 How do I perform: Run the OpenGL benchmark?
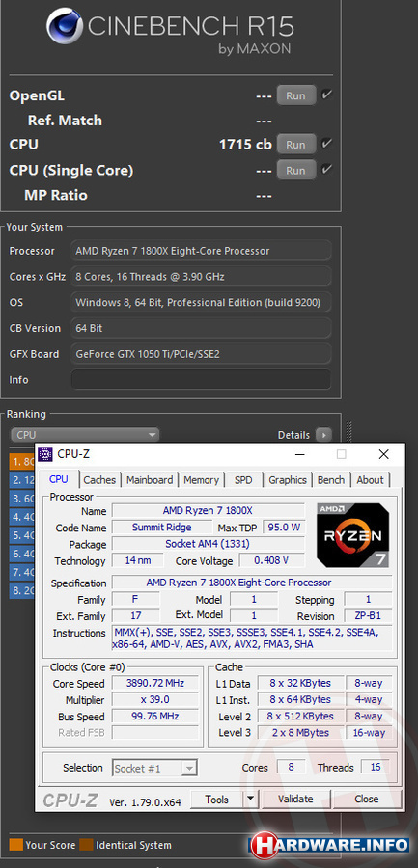point(296,95)
